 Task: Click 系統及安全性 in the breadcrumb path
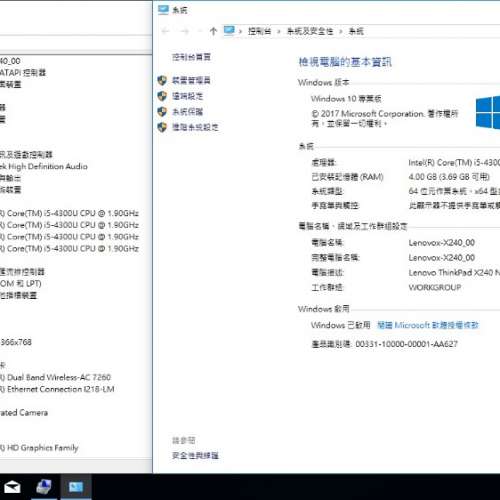coord(310,31)
